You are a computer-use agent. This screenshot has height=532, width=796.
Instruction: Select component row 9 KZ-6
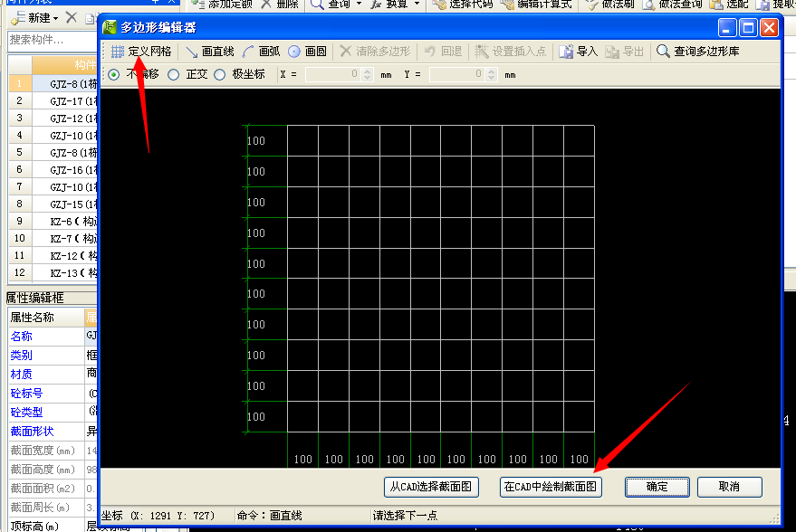pos(53,222)
